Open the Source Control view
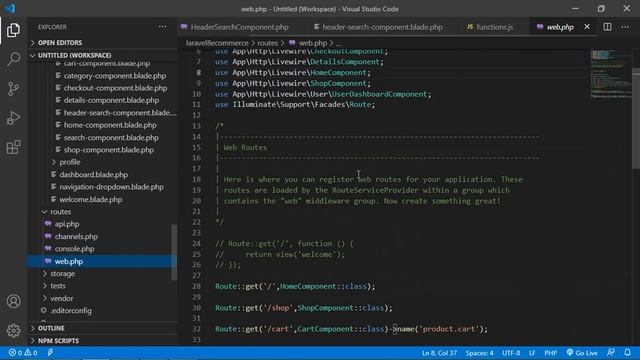Image resolution: width=640 pixels, height=360 pixels. (13, 89)
